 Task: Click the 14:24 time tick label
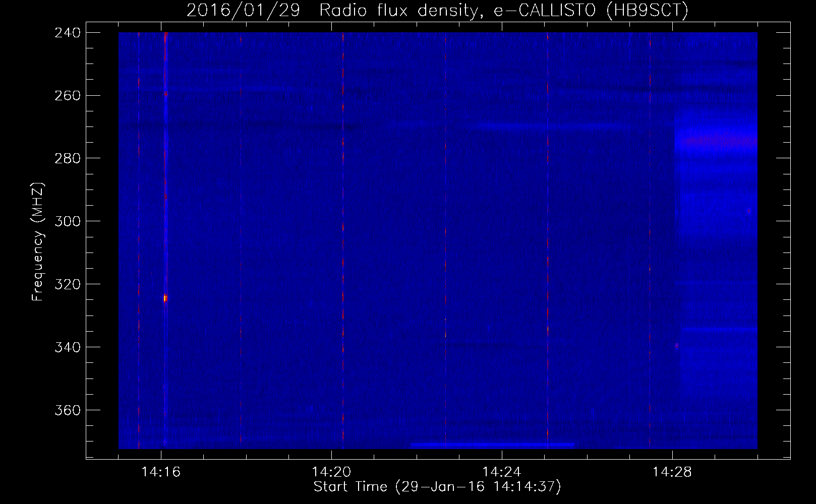click(502, 472)
